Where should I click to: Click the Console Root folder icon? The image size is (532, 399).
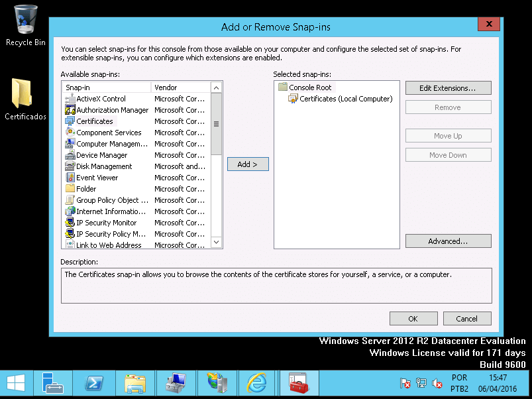(283, 87)
